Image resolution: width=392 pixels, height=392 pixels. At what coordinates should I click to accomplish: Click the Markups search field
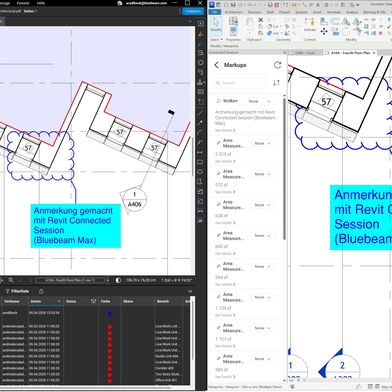click(240, 83)
